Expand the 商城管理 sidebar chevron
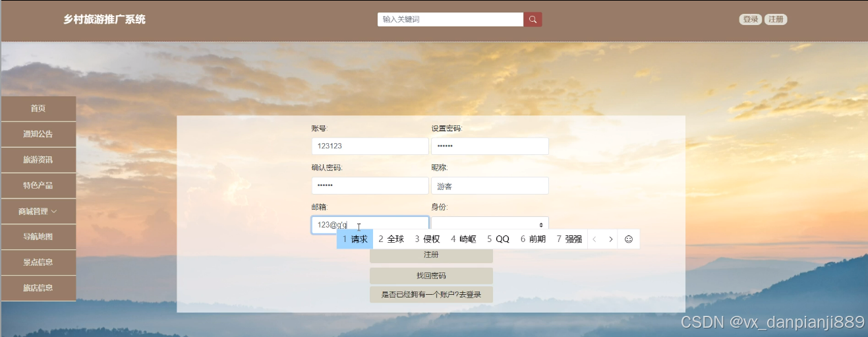The image size is (868, 337). 54,212
